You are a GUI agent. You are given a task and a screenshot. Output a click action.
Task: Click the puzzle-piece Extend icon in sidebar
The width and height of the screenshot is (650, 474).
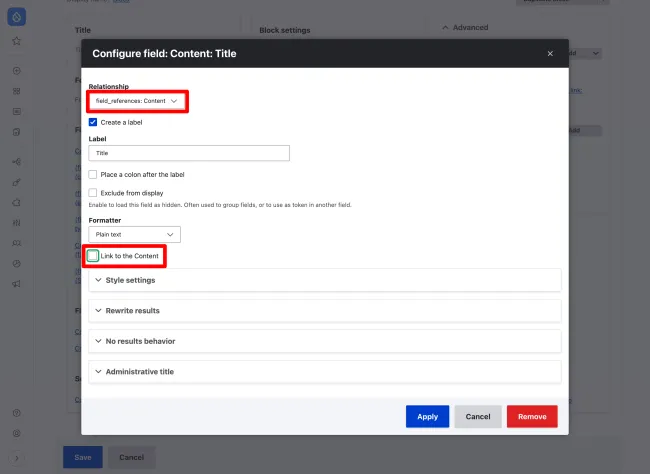(x=16, y=202)
